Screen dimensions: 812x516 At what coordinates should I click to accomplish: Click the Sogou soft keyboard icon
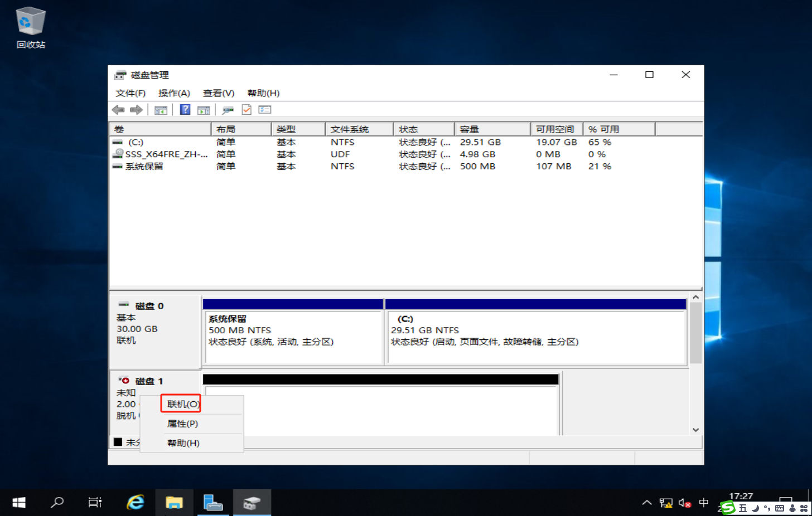[x=780, y=508]
